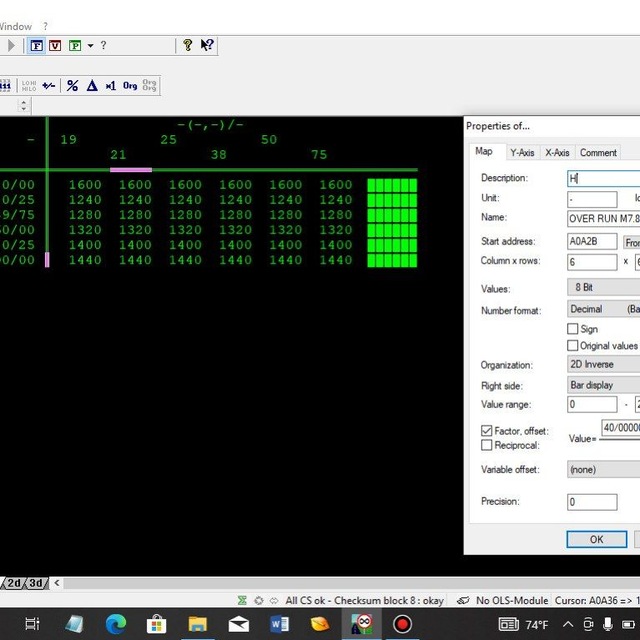Select the 1440 cell under column 75
The width and height of the screenshot is (640, 640).
pos(336,260)
